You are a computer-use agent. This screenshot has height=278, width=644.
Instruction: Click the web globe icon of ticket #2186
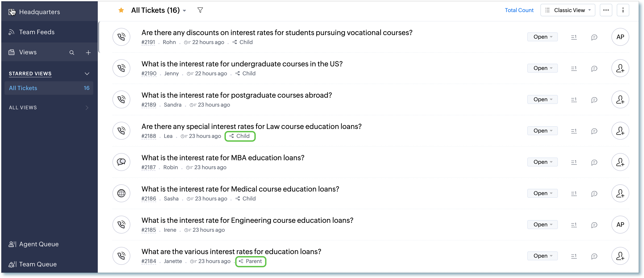pos(121,193)
